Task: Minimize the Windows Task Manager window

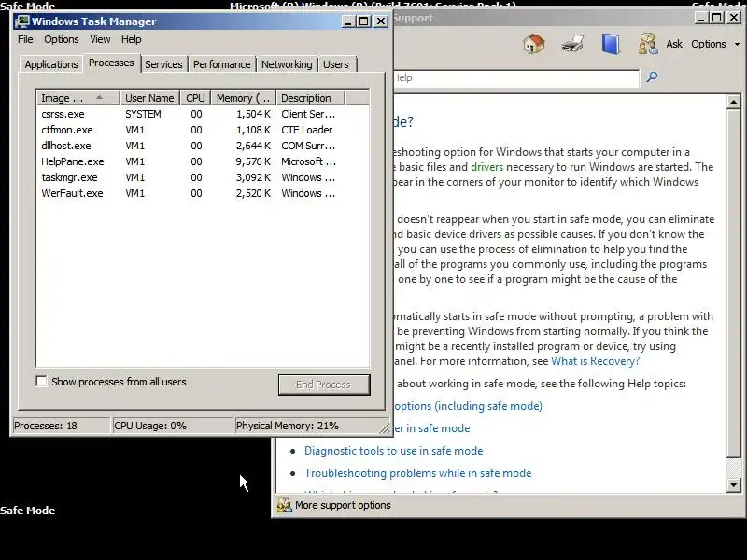Action: (x=348, y=21)
